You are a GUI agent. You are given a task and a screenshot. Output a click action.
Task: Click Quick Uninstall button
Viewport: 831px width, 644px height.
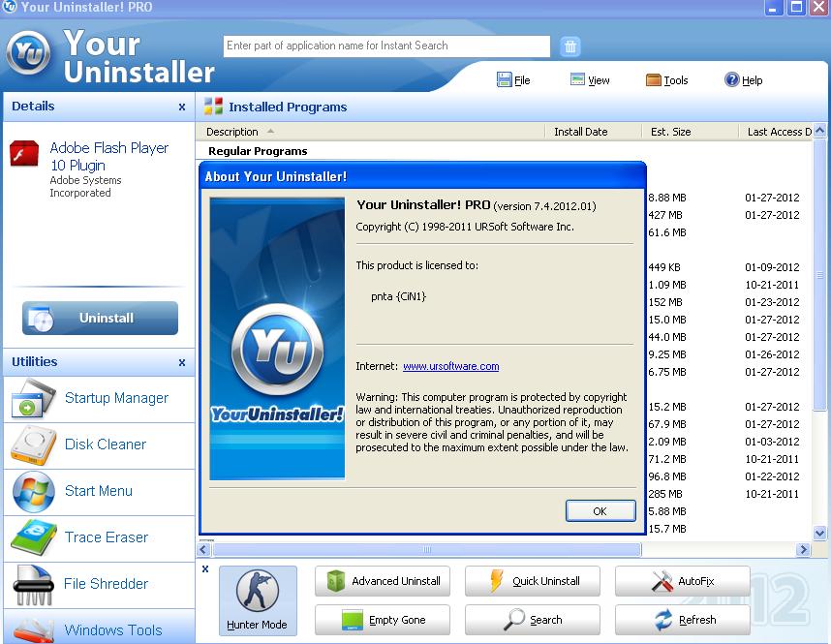pos(533,581)
